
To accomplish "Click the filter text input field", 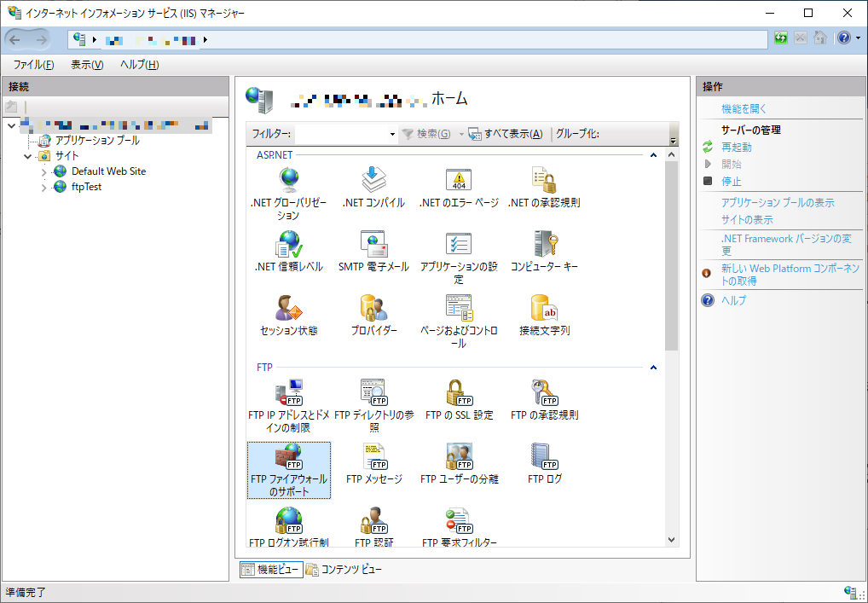I will [341, 134].
